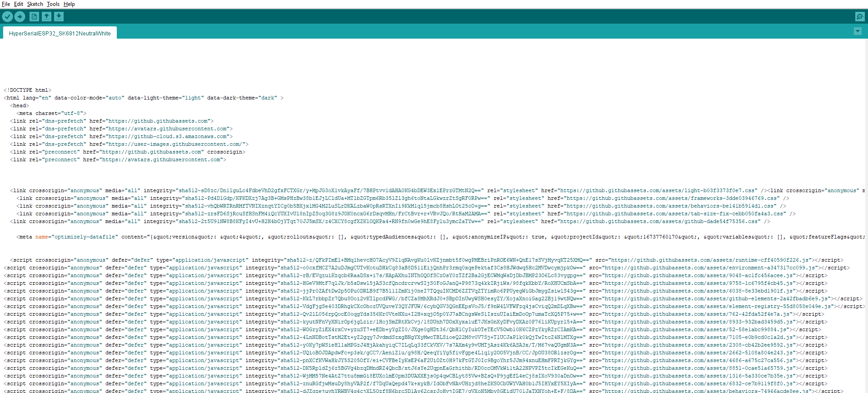868x393 pixels.
Task: Click the github-elements-2a42fbadb6e9.js script line
Action: point(433,299)
